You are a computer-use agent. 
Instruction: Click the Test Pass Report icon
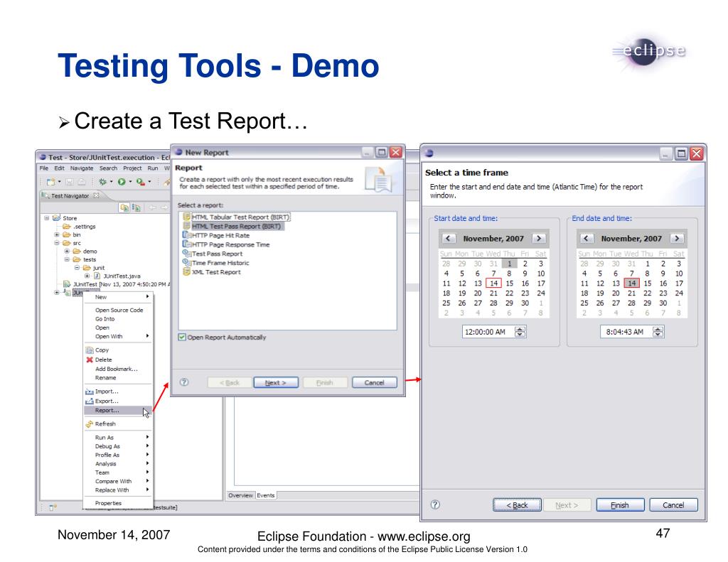(x=187, y=254)
